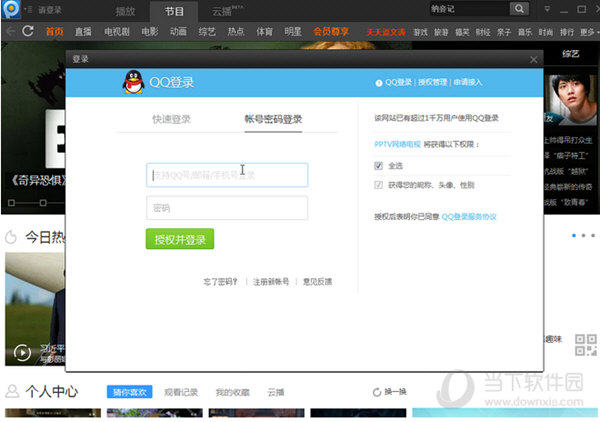Click the second banner slide marker square
This screenshot has width=600, height=422.
point(43,203)
